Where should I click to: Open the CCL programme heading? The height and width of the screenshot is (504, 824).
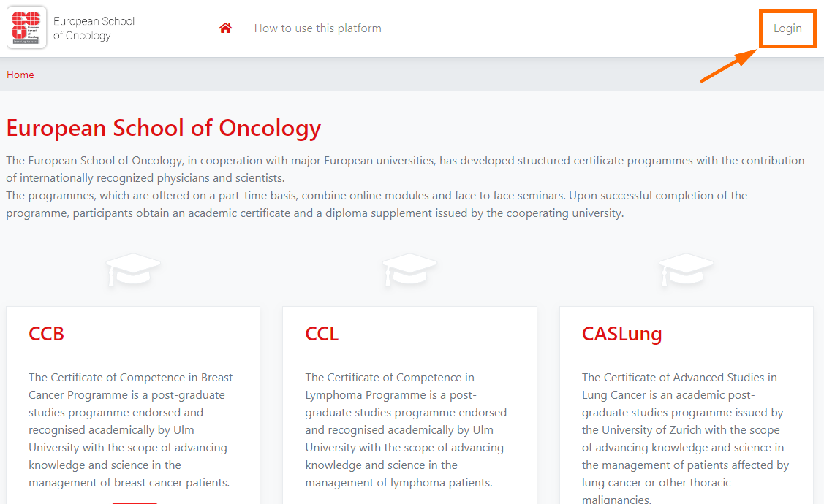322,334
